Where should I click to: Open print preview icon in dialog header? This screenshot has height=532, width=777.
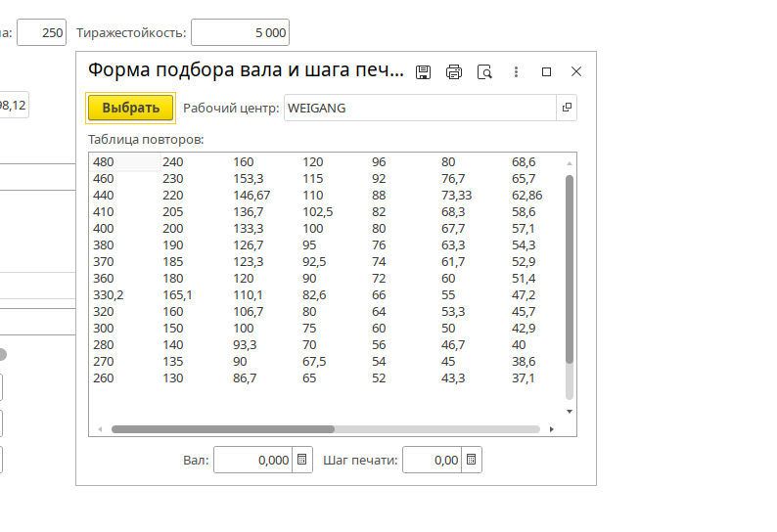[x=484, y=71]
